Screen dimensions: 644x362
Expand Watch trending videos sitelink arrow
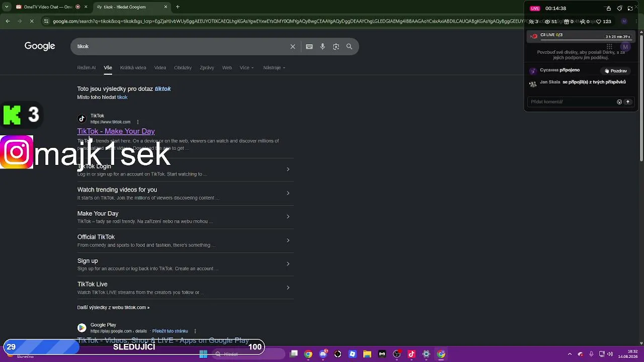(288, 193)
